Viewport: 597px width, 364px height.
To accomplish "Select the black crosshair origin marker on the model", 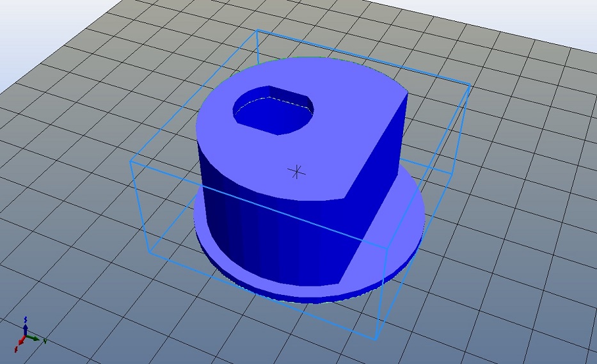I will point(296,171).
